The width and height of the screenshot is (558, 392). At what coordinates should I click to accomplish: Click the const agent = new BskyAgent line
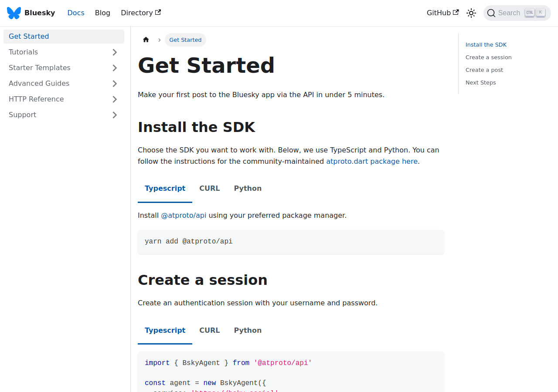pos(205,383)
